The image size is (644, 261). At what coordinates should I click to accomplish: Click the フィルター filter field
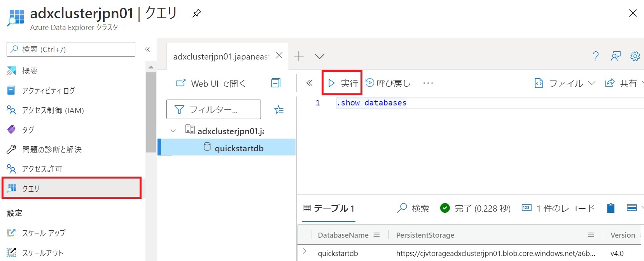(213, 109)
